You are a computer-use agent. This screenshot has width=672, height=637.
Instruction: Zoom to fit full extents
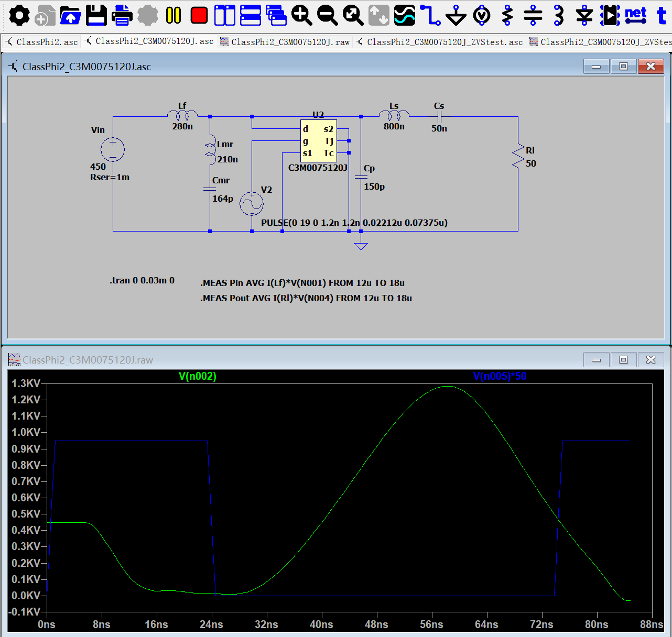pyautogui.click(x=353, y=16)
